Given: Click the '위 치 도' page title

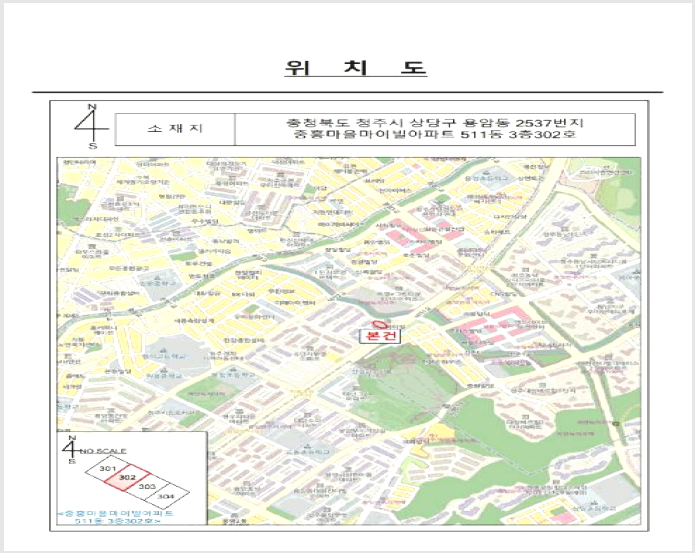Looking at the screenshot, I should point(356,68).
